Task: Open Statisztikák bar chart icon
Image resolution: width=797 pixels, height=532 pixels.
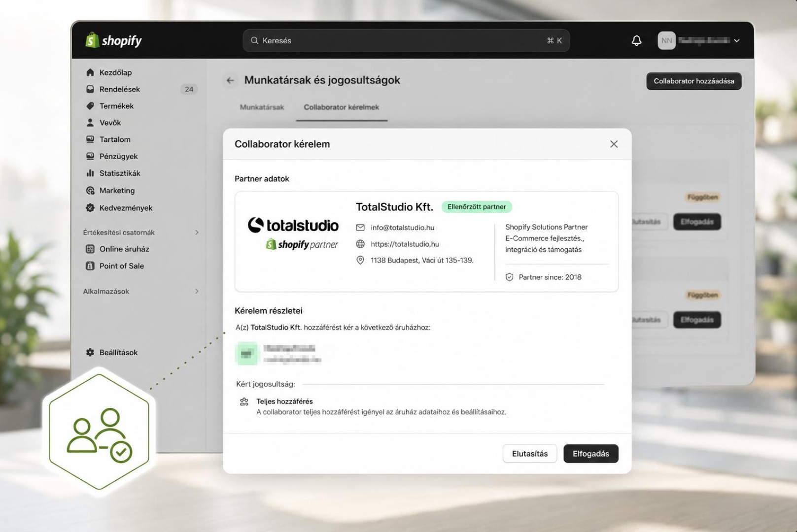Action: click(90, 173)
